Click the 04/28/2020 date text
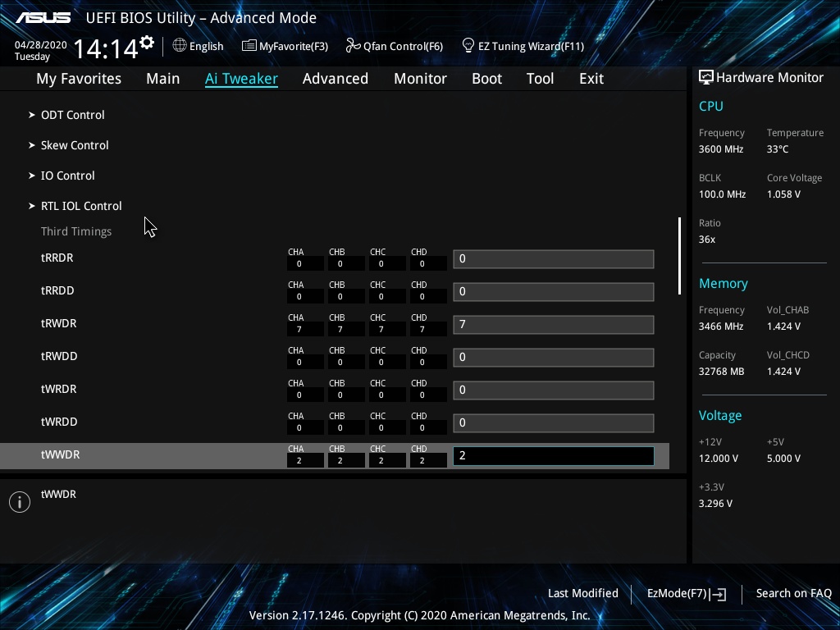This screenshot has height=630, width=840. (41, 45)
